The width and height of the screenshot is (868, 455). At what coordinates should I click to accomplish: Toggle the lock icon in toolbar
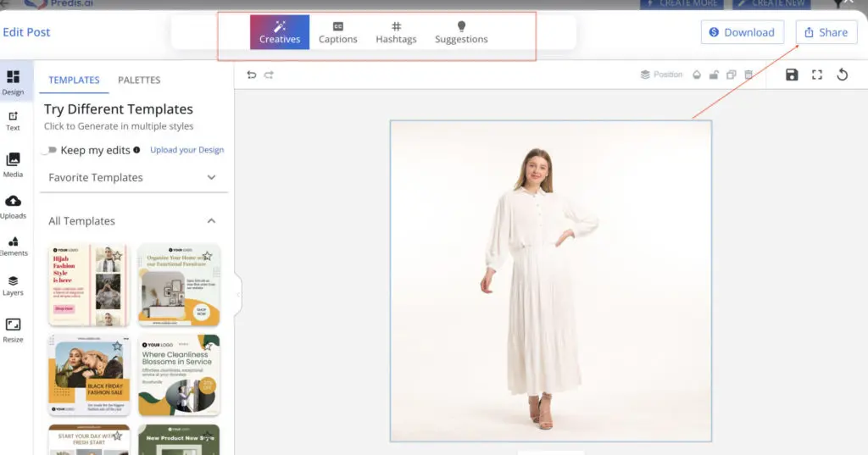click(x=714, y=75)
